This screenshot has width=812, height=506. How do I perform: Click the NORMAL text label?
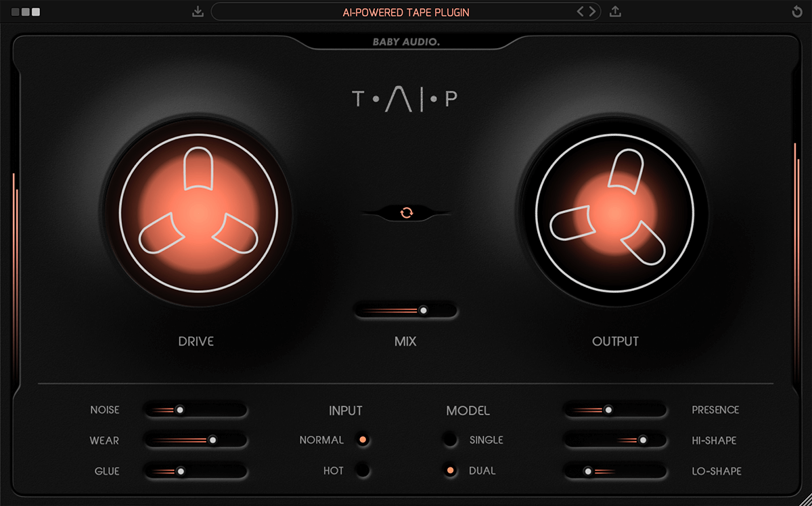coord(322,440)
